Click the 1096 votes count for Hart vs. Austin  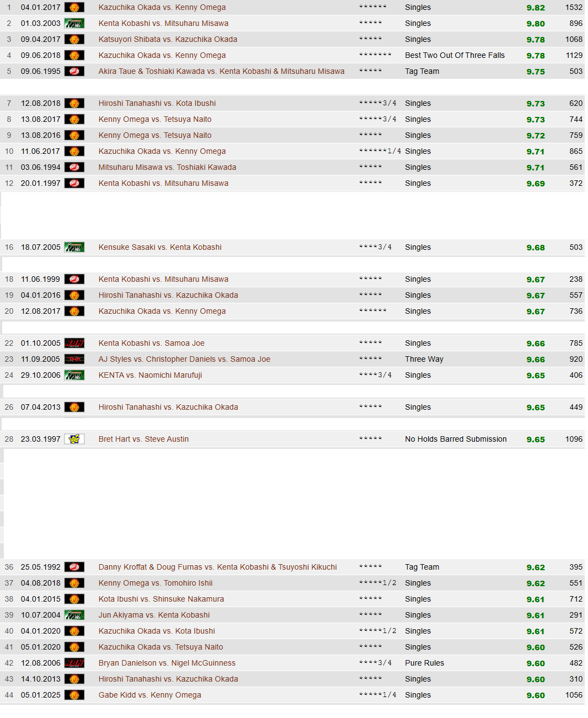pyautogui.click(x=574, y=439)
